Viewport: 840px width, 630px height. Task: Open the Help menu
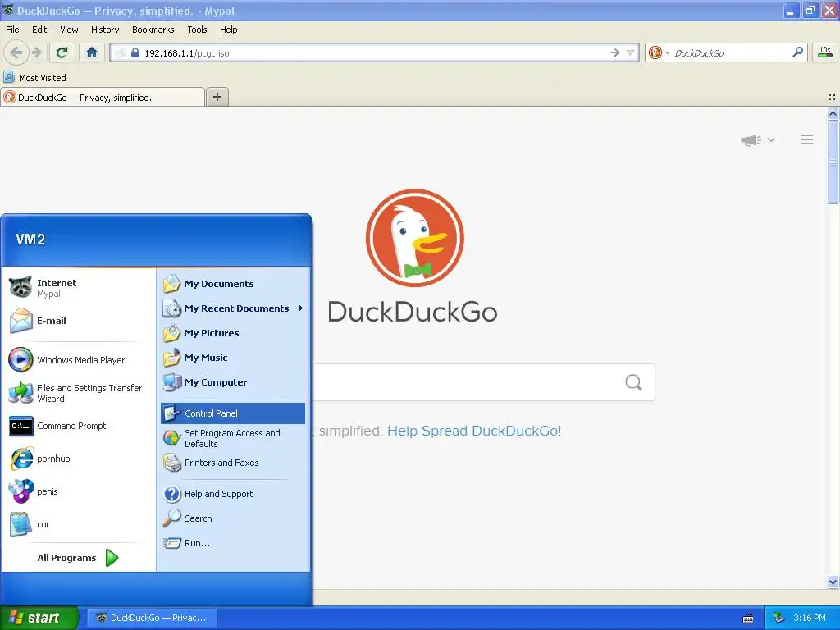pos(228,30)
